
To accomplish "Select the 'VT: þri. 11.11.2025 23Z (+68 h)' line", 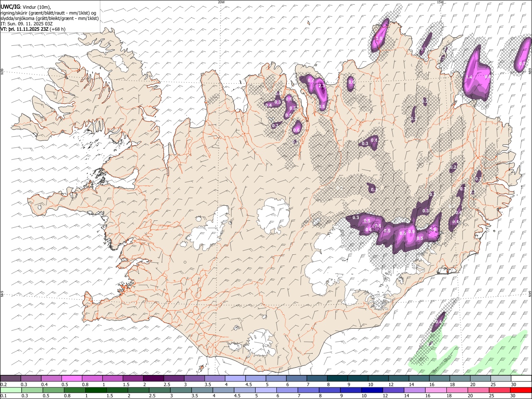I will [33, 29].
